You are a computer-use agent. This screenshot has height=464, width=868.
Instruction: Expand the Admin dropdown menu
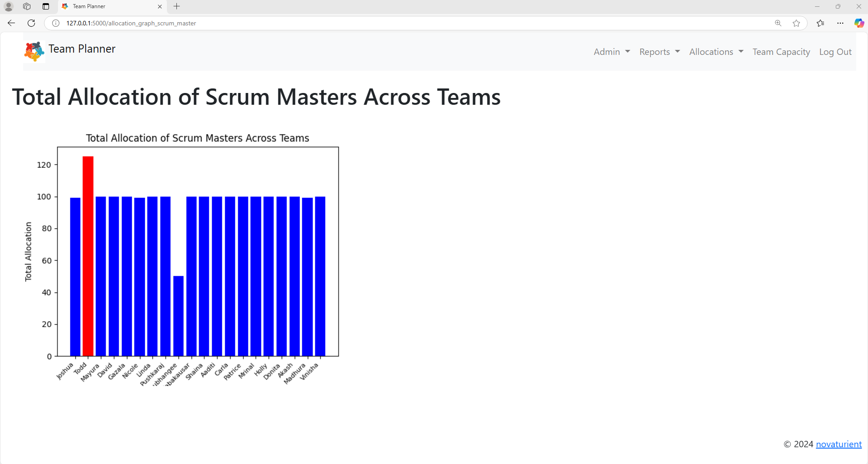pos(612,52)
